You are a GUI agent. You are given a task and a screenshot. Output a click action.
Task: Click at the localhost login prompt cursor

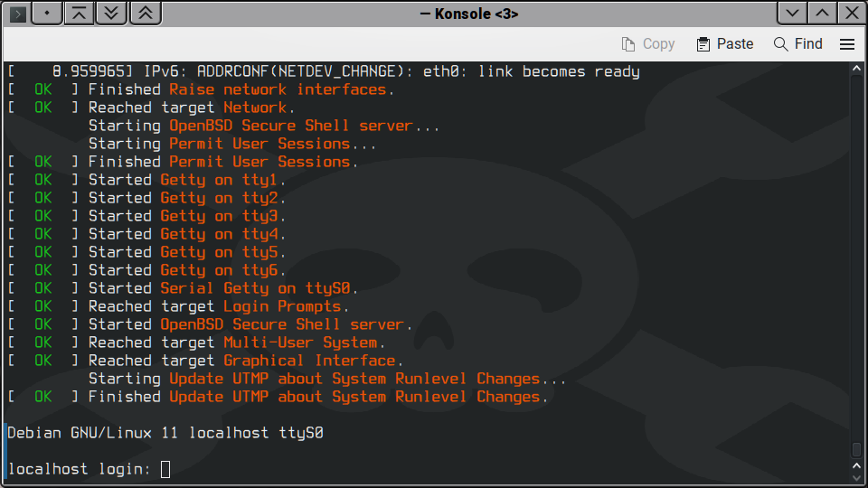(x=165, y=469)
